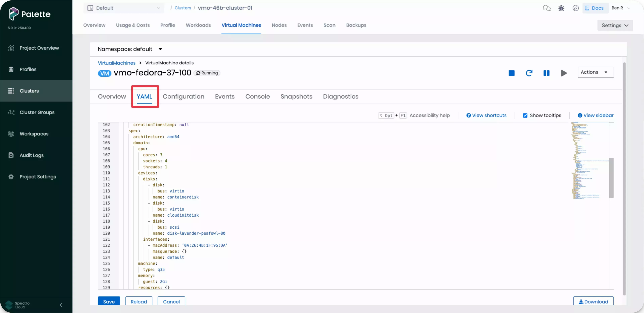644x313 pixels.
Task: Open Workspaces from the sidebar
Action: coord(34,134)
